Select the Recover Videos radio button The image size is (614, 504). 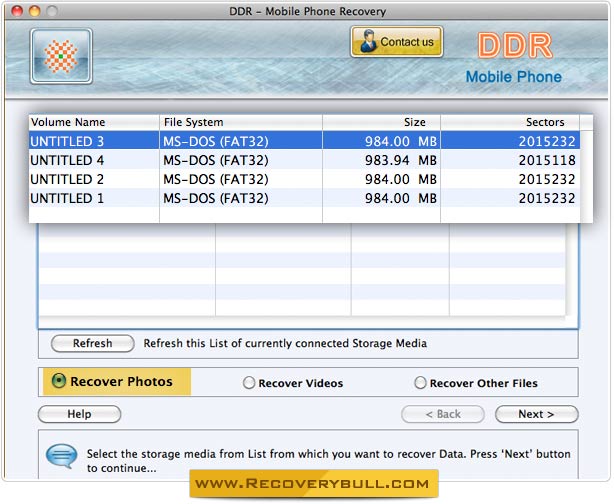coord(249,383)
